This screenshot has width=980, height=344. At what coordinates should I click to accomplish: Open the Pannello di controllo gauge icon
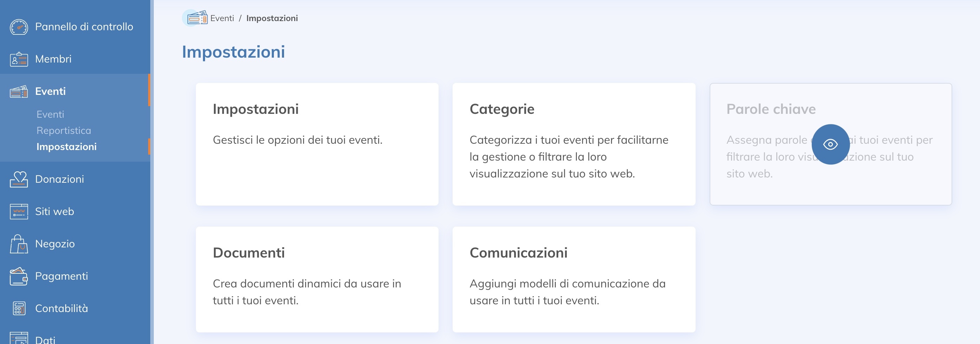19,27
